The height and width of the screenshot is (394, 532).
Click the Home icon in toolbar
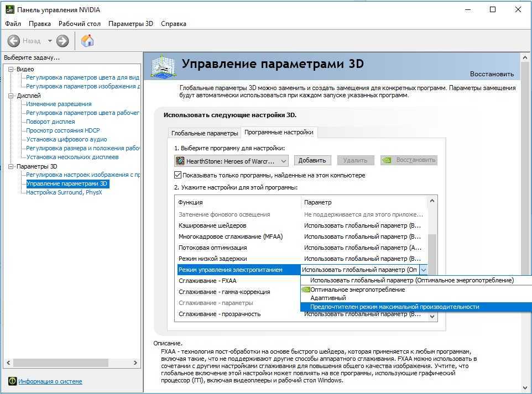pyautogui.click(x=87, y=40)
